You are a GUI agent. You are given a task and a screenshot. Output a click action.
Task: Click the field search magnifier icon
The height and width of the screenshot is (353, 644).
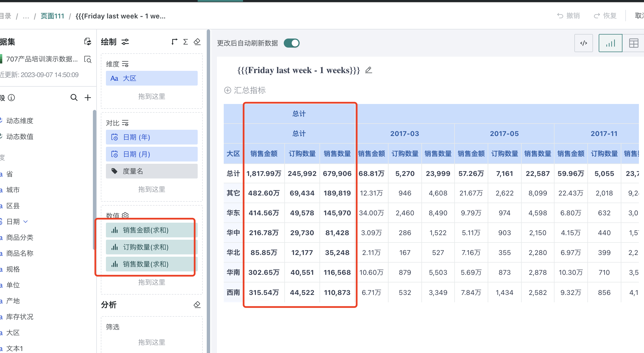(x=74, y=98)
